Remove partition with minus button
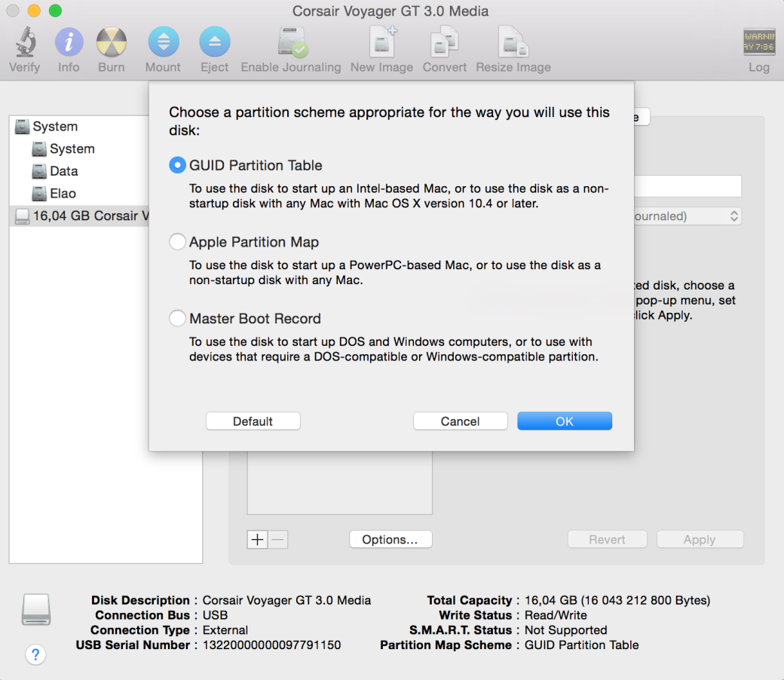Image resolution: width=784 pixels, height=680 pixels. pyautogui.click(x=278, y=540)
